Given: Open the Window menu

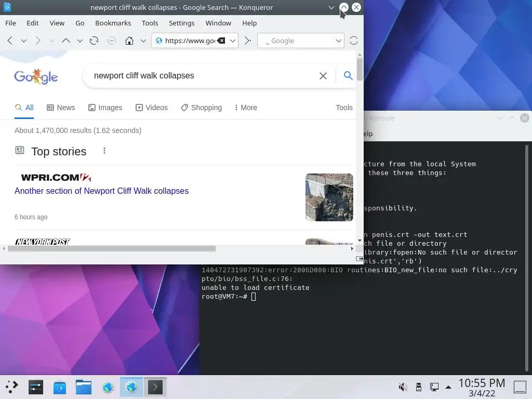Looking at the screenshot, I should point(218,23).
